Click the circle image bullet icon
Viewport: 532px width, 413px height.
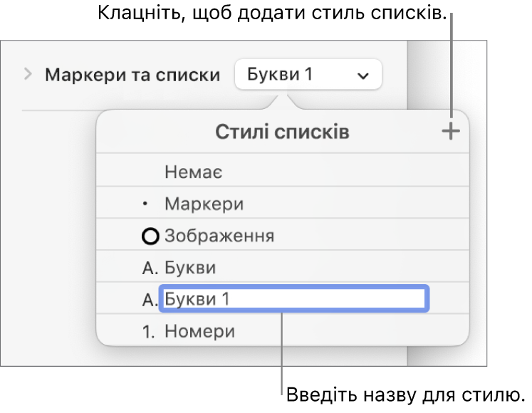click(x=150, y=236)
